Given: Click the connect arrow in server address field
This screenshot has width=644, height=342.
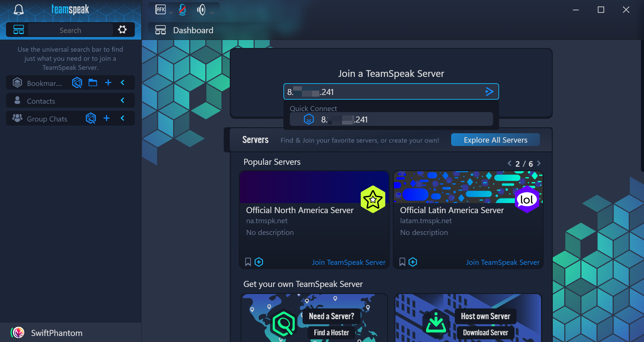Looking at the screenshot, I should [489, 92].
